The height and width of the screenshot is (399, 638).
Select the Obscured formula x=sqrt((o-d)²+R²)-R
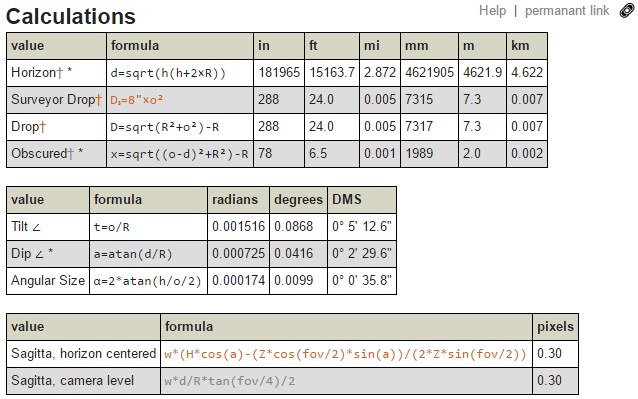[x=179, y=154]
